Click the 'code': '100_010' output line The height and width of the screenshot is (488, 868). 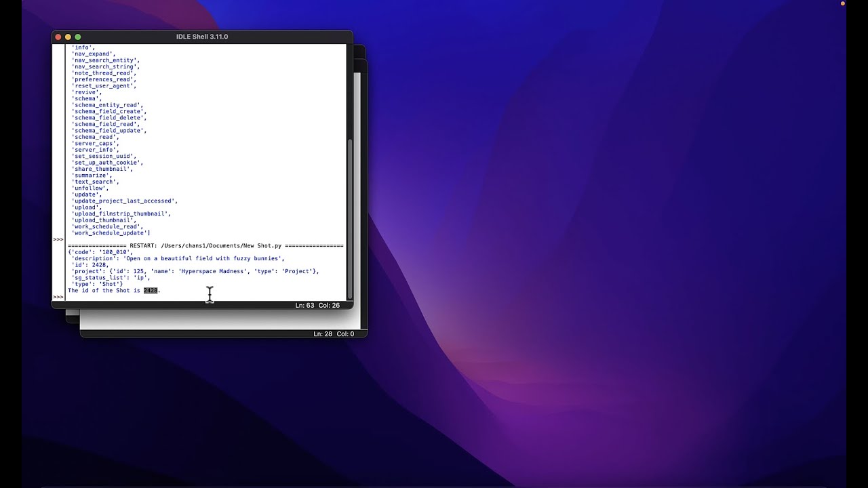click(100, 252)
